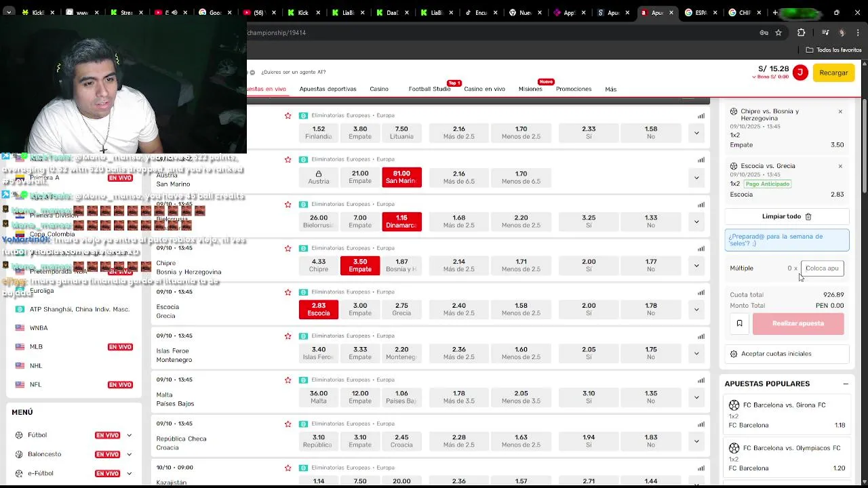Save bet slip with bookmark icon
868x488 pixels.
[x=739, y=323]
